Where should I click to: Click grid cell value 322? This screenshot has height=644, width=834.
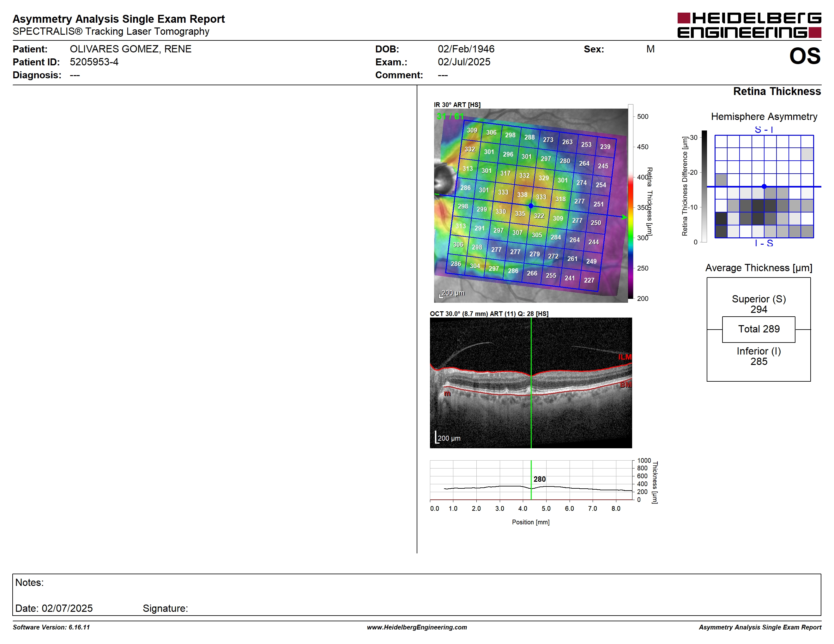(x=539, y=216)
